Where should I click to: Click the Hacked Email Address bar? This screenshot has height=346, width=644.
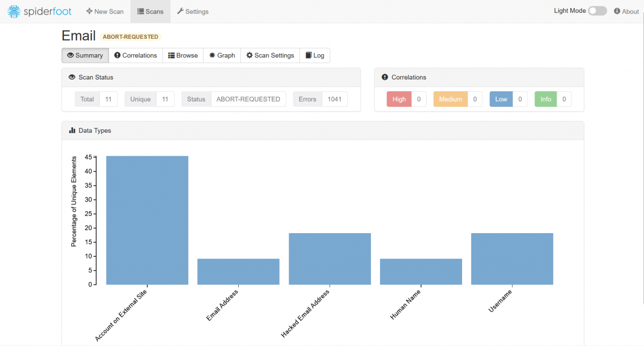(330, 258)
